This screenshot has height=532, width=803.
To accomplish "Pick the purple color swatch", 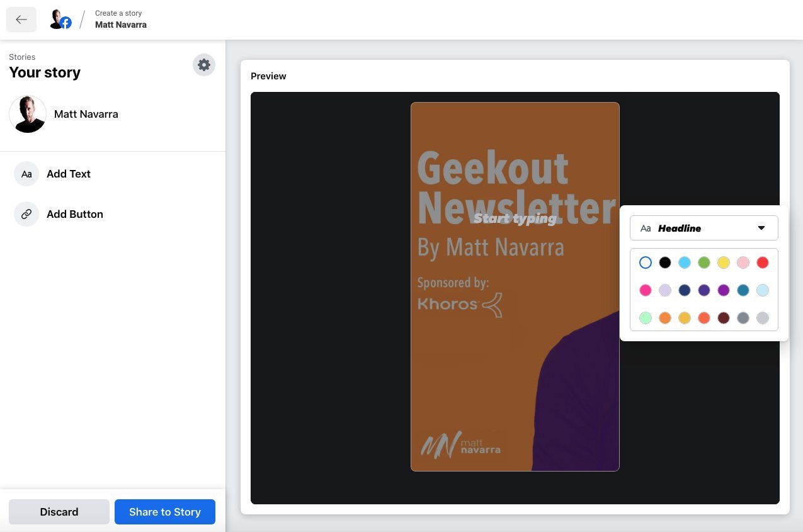I will 724,290.
